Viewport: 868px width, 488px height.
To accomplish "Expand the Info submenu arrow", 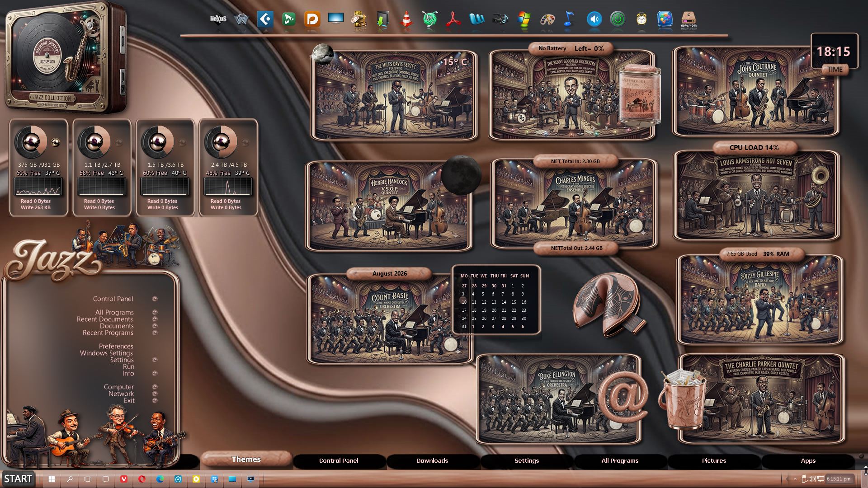I will coord(155,373).
